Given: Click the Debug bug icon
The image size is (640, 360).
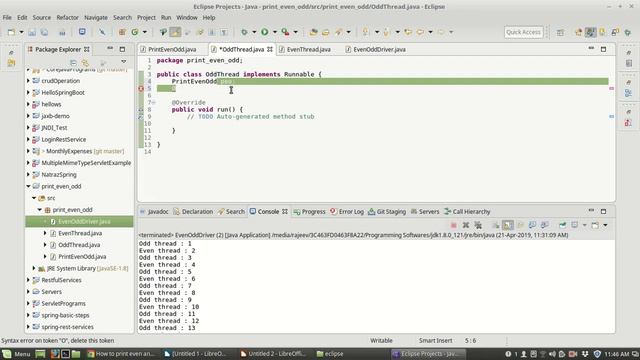Looking at the screenshot, I should coord(244,32).
